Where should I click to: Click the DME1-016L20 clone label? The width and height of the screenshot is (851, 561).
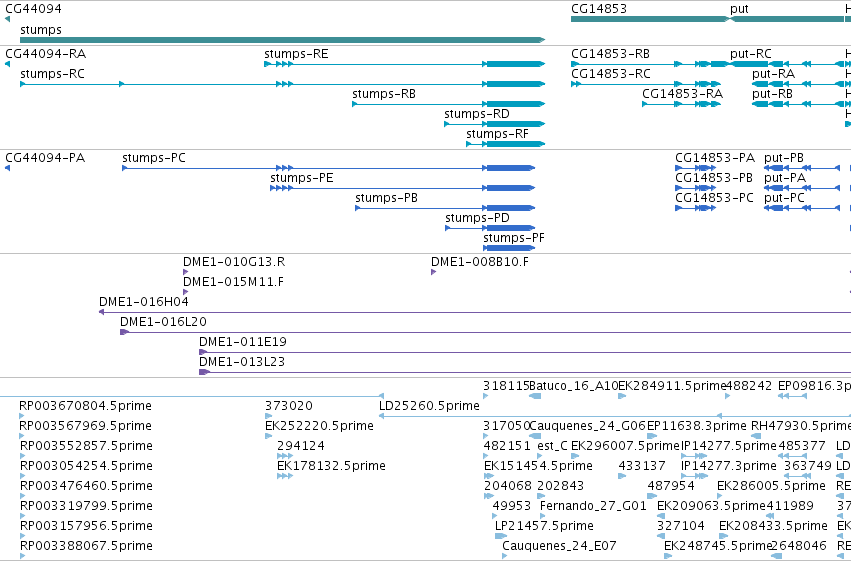tap(163, 322)
